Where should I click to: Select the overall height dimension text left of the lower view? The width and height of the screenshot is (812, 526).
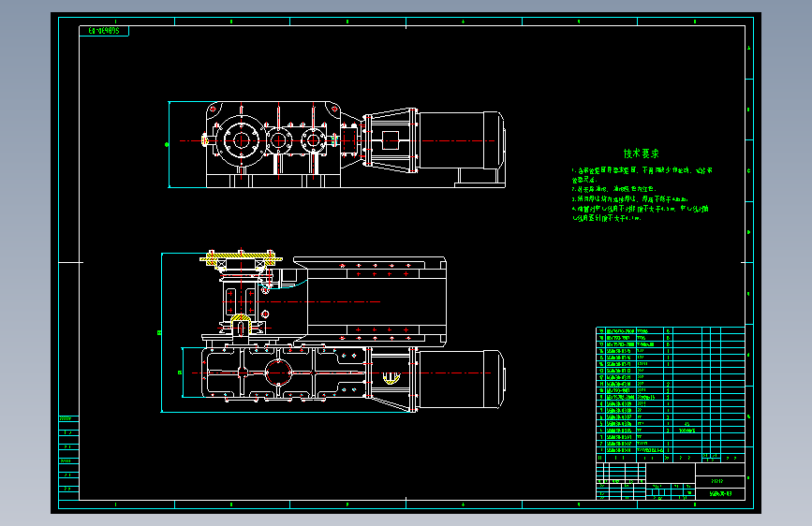(159, 333)
